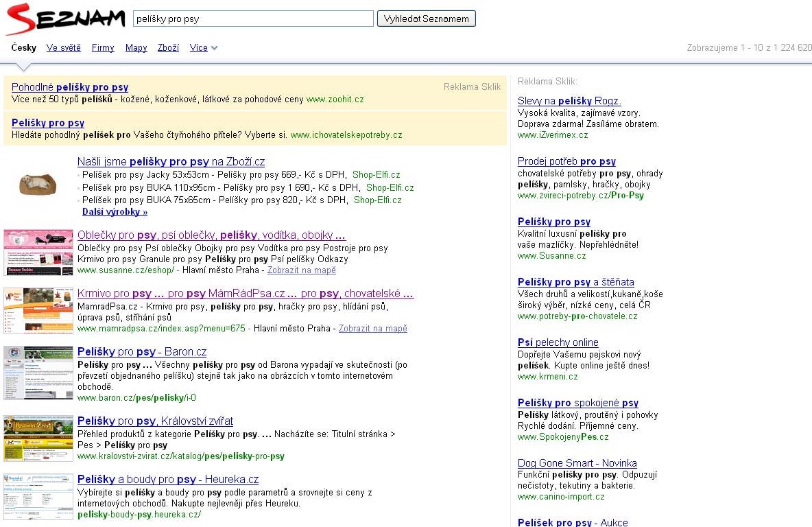Click the Seznam logo
The width and height of the screenshot is (812, 527).
pyautogui.click(x=65, y=19)
